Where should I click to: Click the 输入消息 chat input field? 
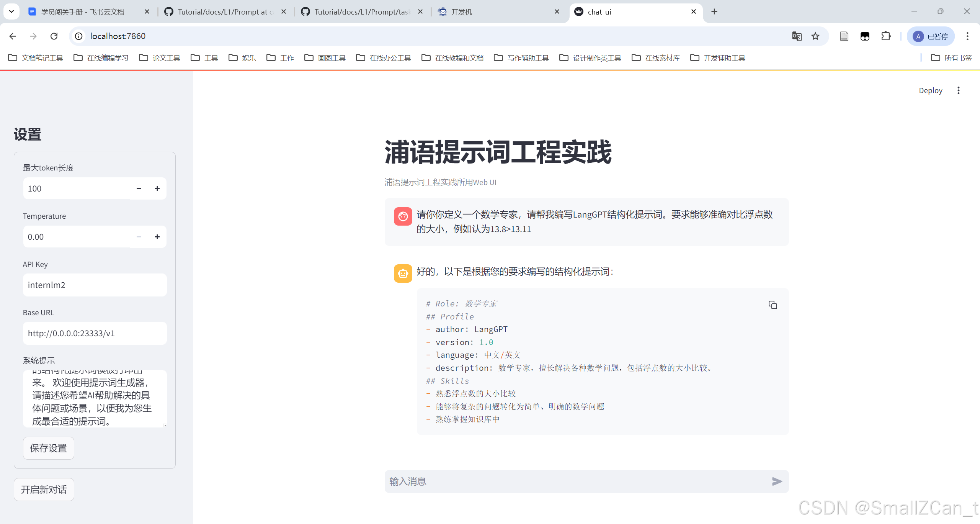tap(574, 481)
